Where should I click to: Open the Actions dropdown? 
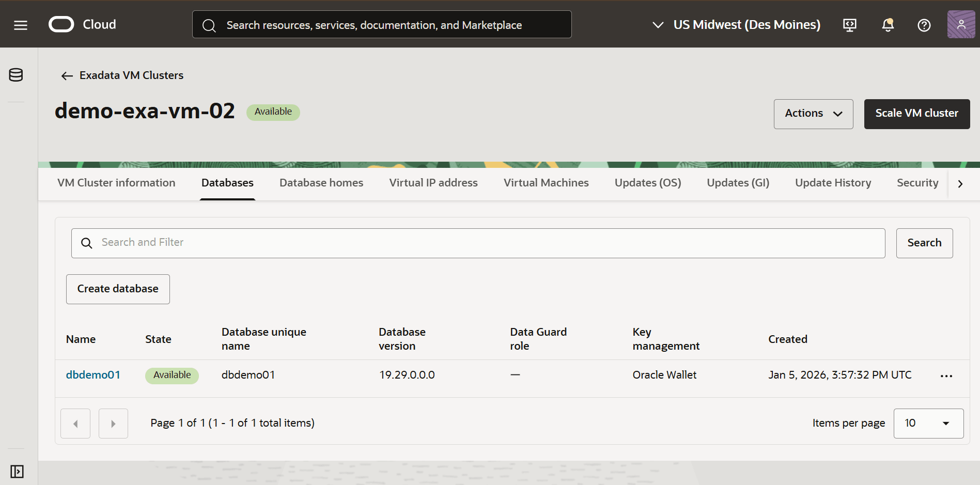[x=813, y=114]
